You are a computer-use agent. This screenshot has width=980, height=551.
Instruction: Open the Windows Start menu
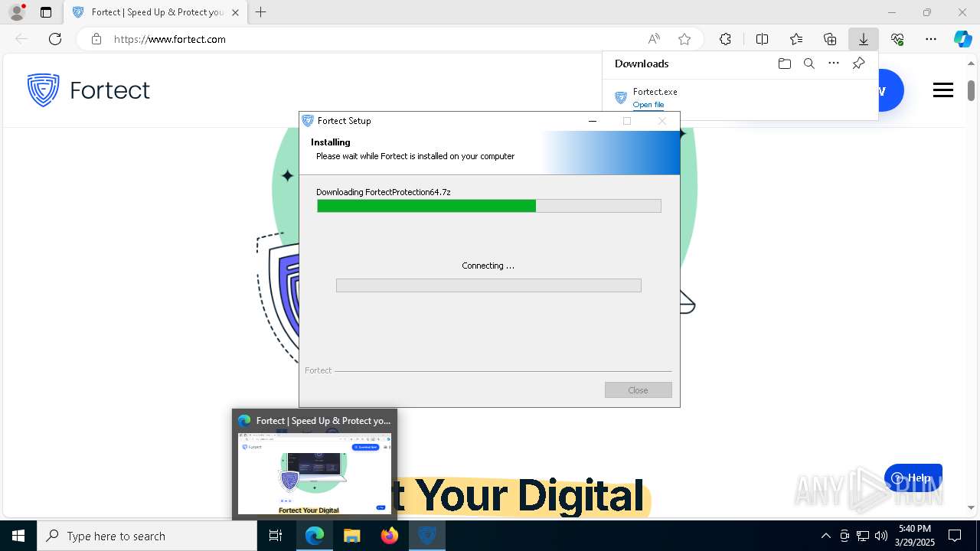(18, 536)
